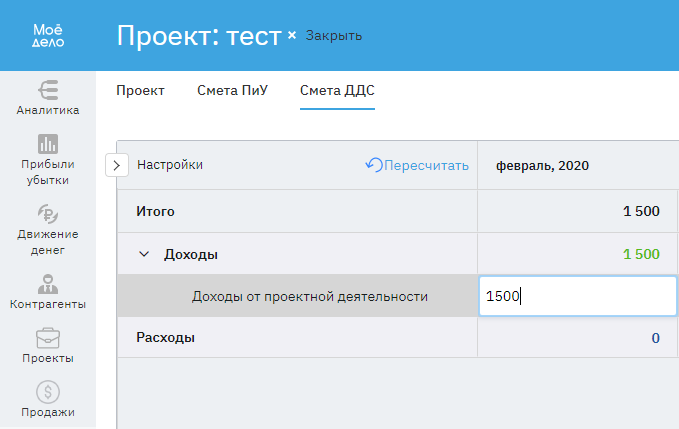
Task: Close the project with the × icon
Action: 292,36
